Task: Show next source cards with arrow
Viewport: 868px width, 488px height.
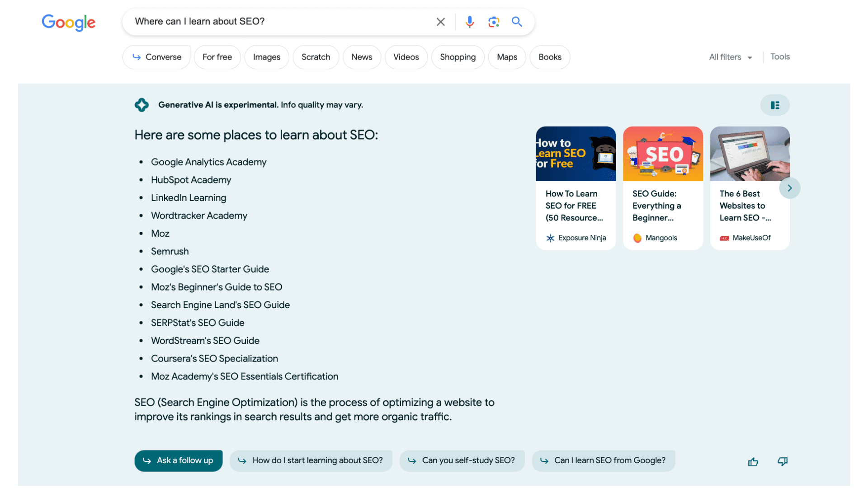Action: (789, 188)
